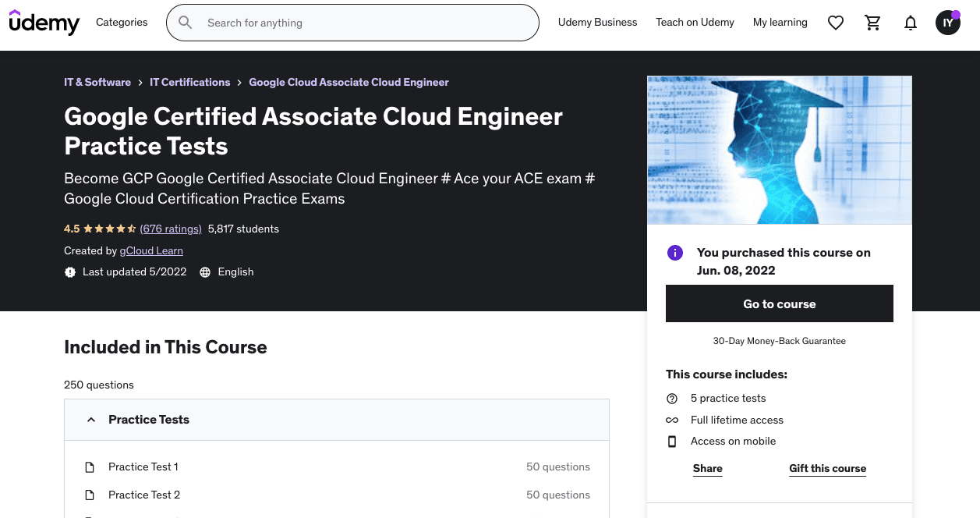Click the rating stars
The image size is (980, 518).
click(x=110, y=229)
